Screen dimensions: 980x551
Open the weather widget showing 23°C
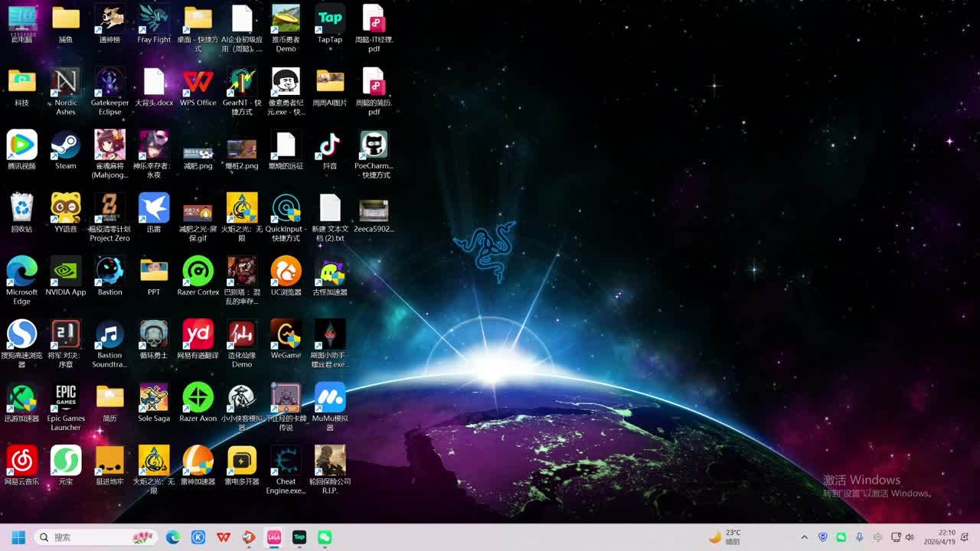point(724,537)
